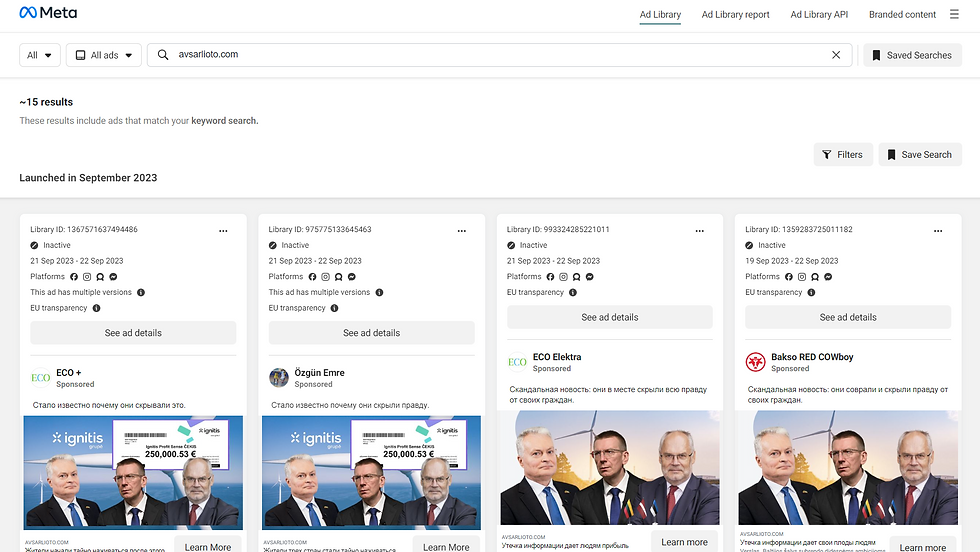Open the Filters panel
Image resolution: width=980 pixels, height=552 pixels.
pos(842,154)
